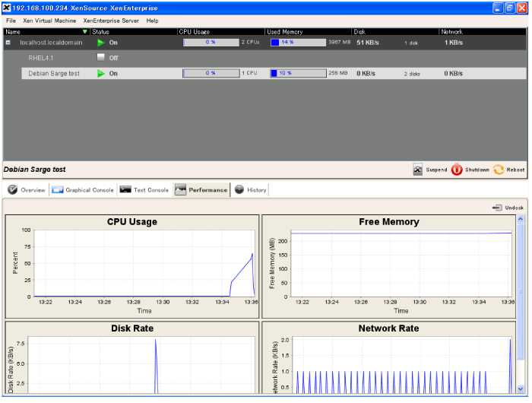Click the Network column header

(483, 32)
